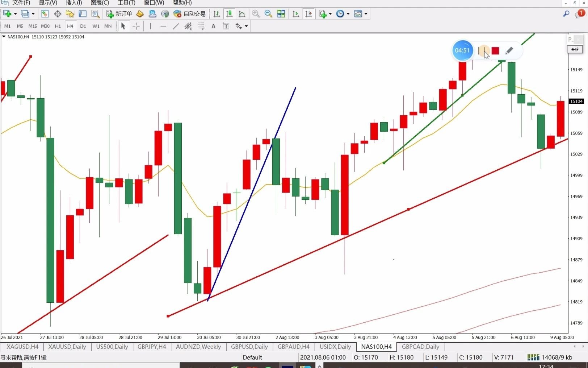The image size is (588, 368).
Task: Open the search magnifier icon
Action: [x=566, y=14]
